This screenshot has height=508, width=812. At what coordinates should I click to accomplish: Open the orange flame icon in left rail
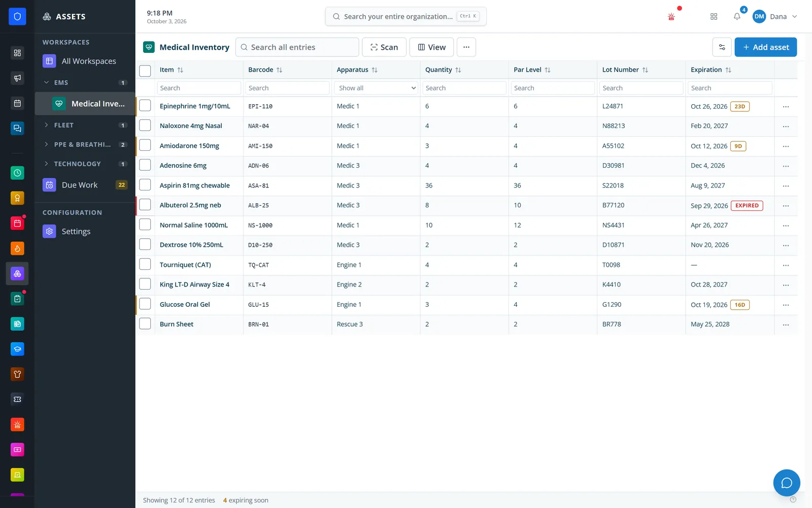point(17,248)
